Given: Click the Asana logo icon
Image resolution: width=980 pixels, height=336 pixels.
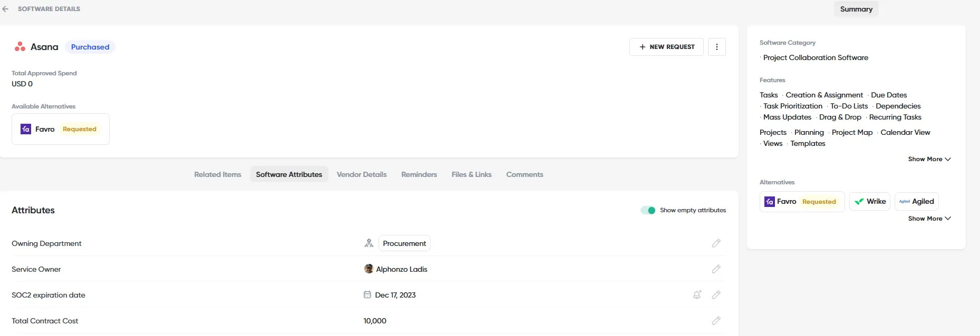Looking at the screenshot, I should [x=20, y=47].
